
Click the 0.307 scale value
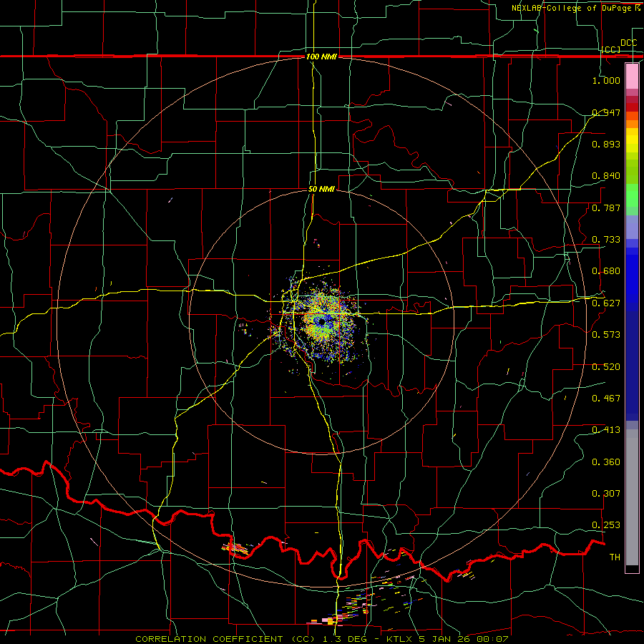(x=606, y=493)
